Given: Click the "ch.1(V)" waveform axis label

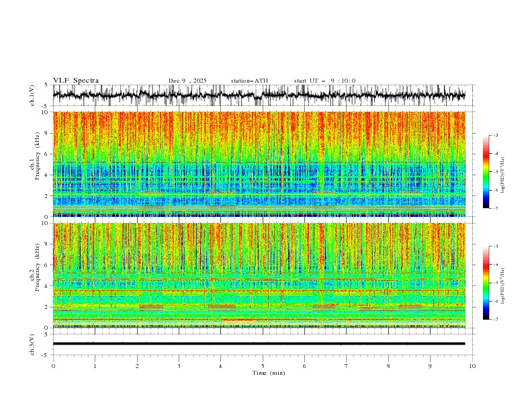Looking at the screenshot, I should click(x=32, y=95).
